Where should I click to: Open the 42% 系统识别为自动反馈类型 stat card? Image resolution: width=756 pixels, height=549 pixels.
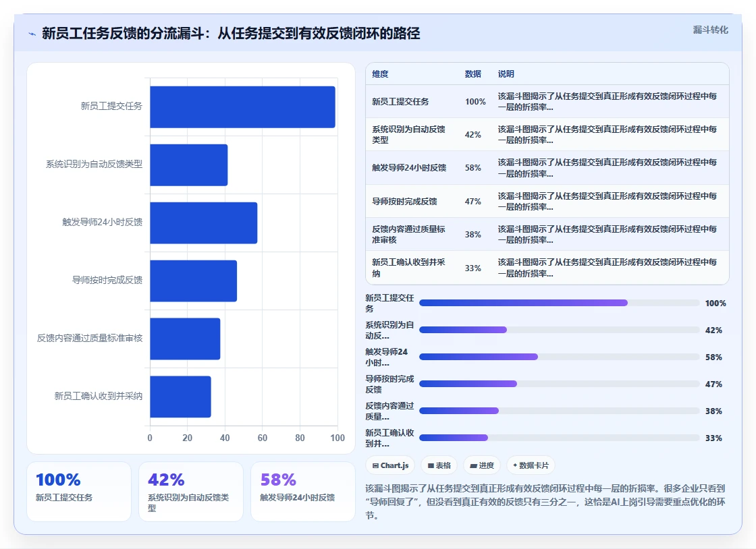pyautogui.click(x=191, y=492)
